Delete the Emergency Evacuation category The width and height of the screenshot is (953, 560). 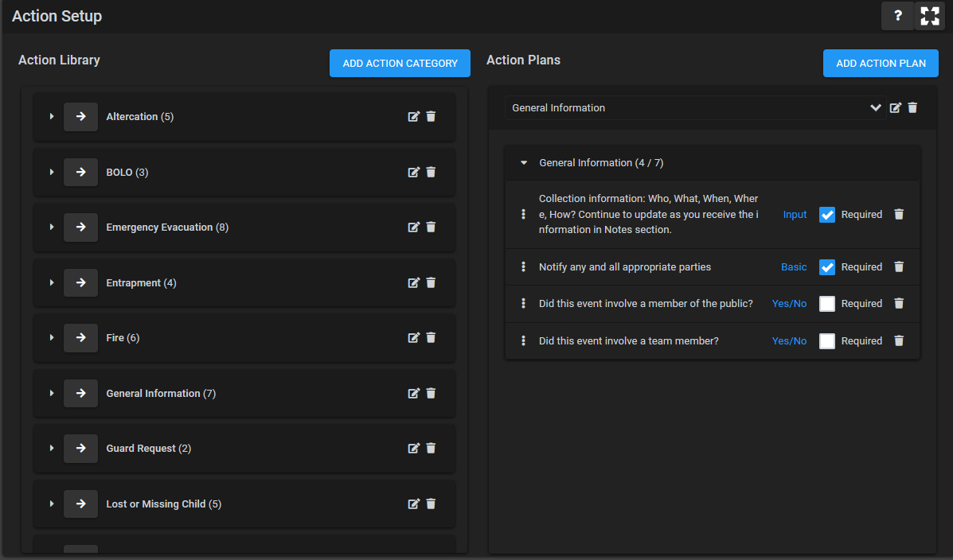(431, 227)
